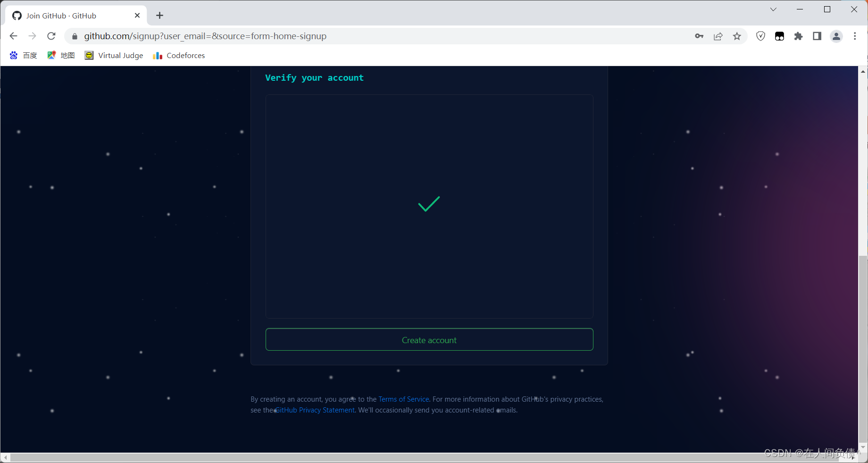Screen dimensions: 868x463
Task: Open the Chrome profile avatar
Action: point(836,36)
